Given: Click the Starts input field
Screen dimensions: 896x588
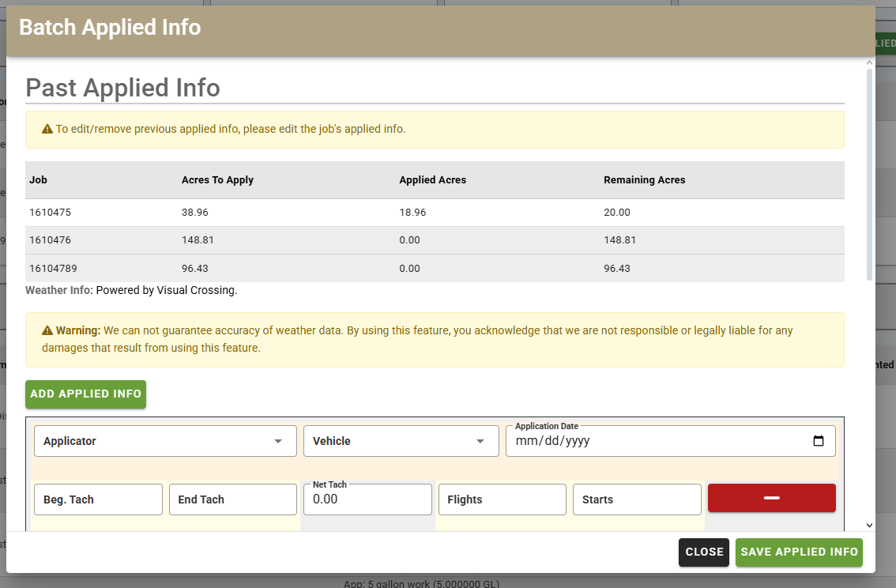Looking at the screenshot, I should pyautogui.click(x=637, y=499).
